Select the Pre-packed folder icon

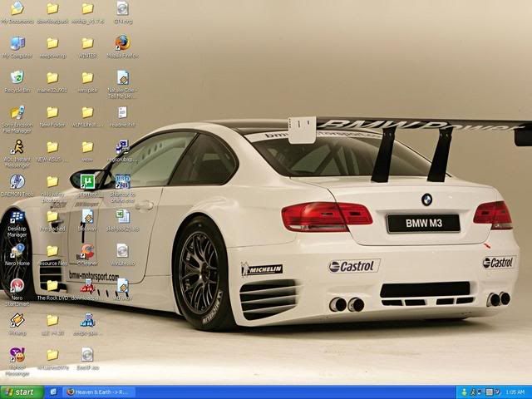(x=52, y=216)
